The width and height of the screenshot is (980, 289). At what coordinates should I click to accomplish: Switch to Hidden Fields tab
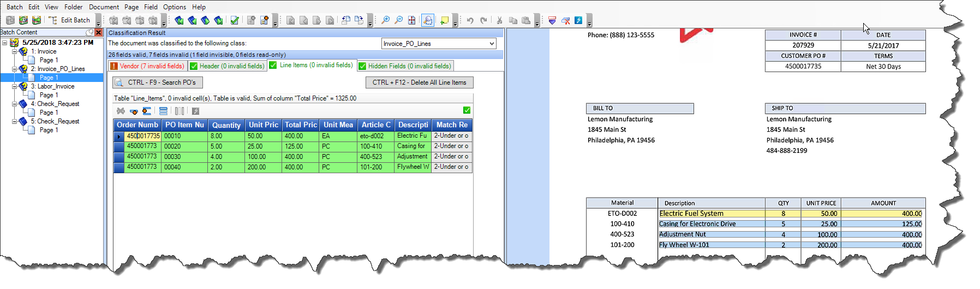click(405, 66)
